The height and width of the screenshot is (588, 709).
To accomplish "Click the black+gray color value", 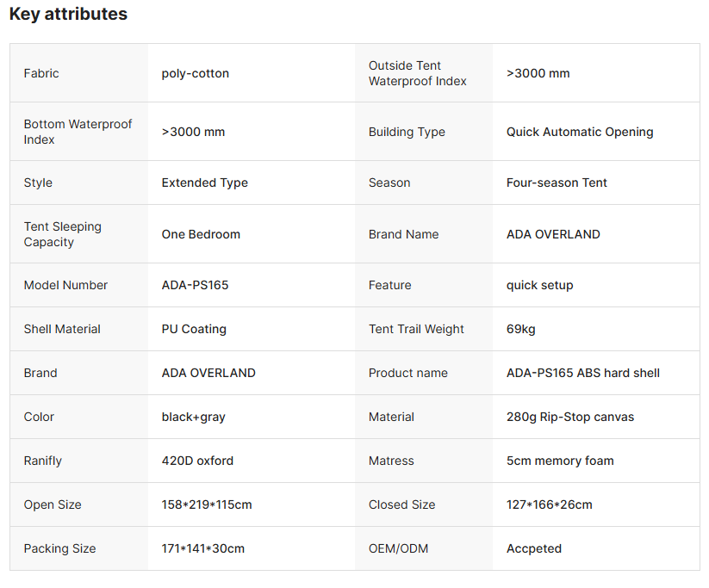I will (x=194, y=417).
